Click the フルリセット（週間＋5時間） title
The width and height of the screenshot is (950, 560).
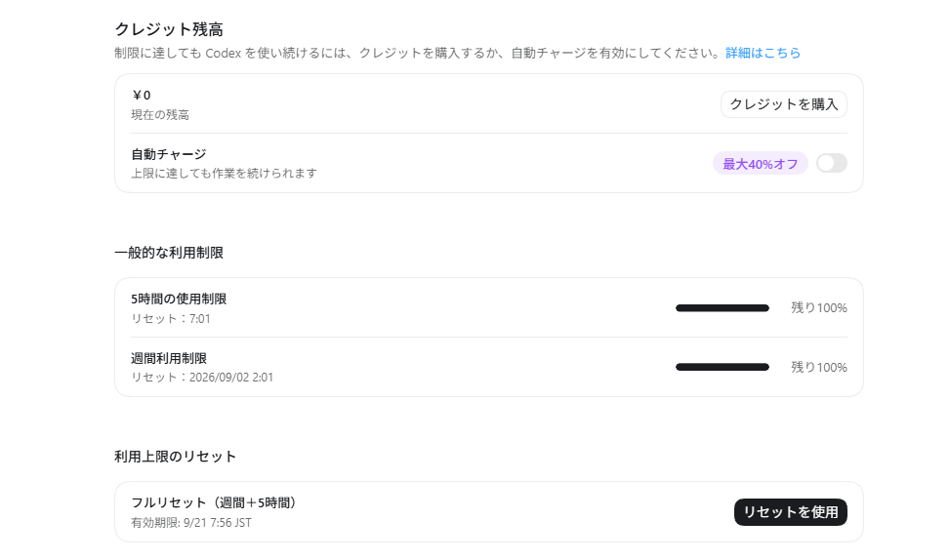pos(213,502)
